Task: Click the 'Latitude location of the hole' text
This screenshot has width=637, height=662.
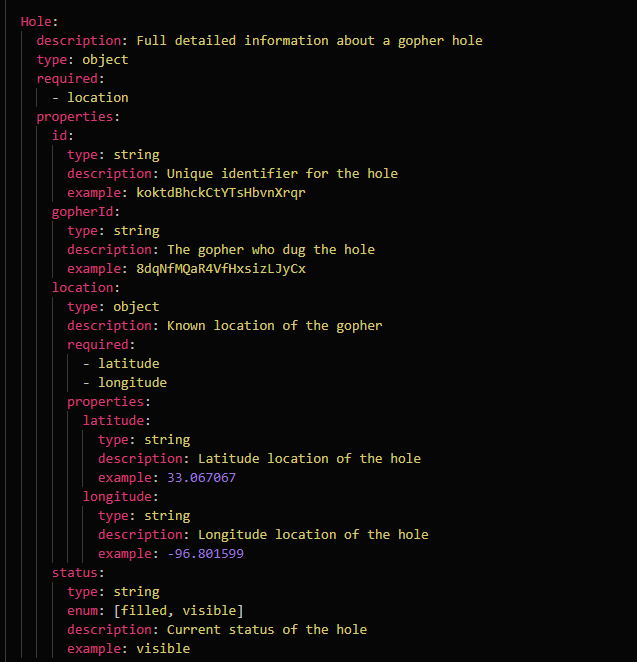Action: (x=309, y=458)
